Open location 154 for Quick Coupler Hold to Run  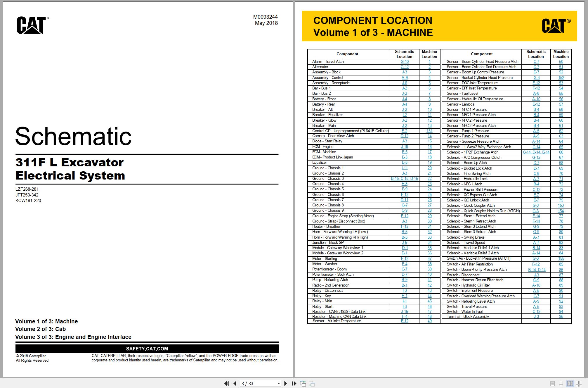point(561,211)
